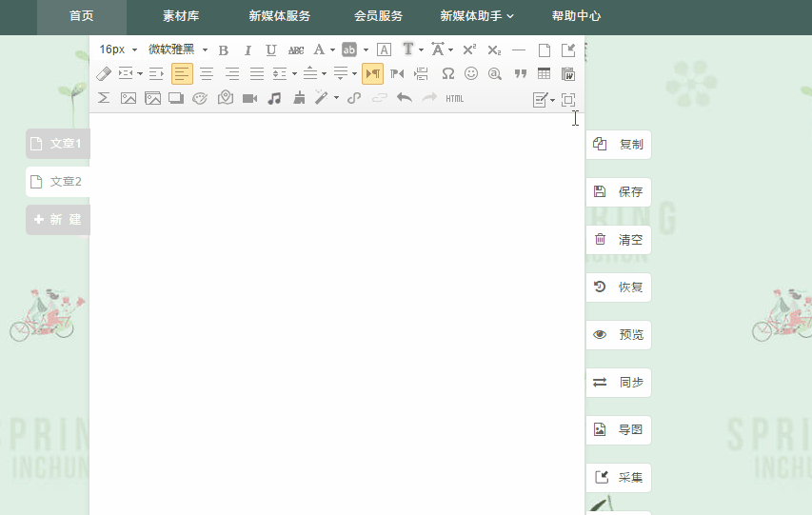
Task: Insert music audio
Action: click(x=274, y=98)
